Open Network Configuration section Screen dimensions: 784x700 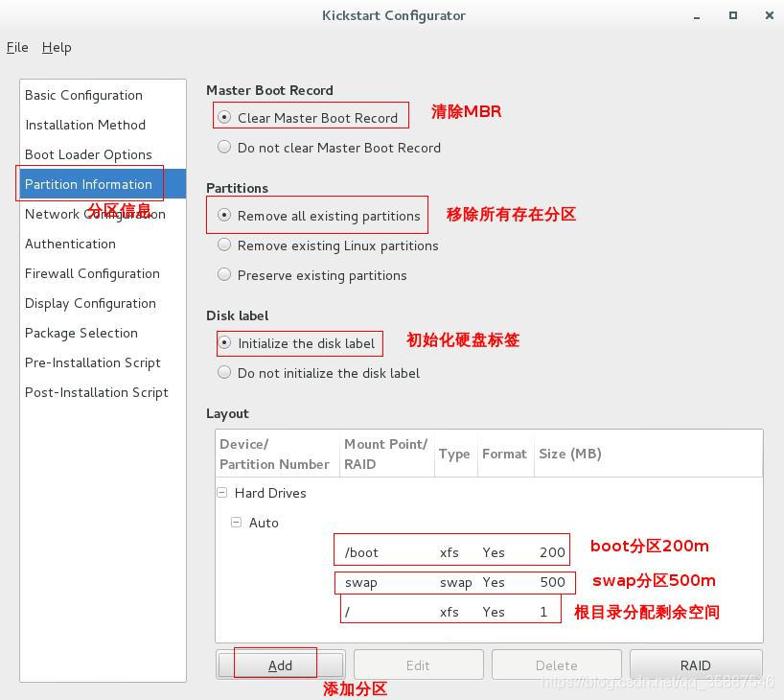[103, 214]
